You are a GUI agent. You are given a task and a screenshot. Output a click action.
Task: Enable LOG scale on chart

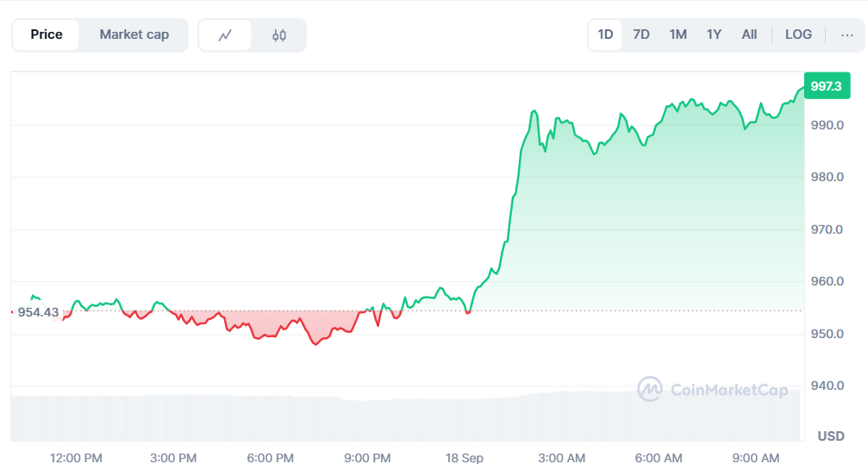798,34
